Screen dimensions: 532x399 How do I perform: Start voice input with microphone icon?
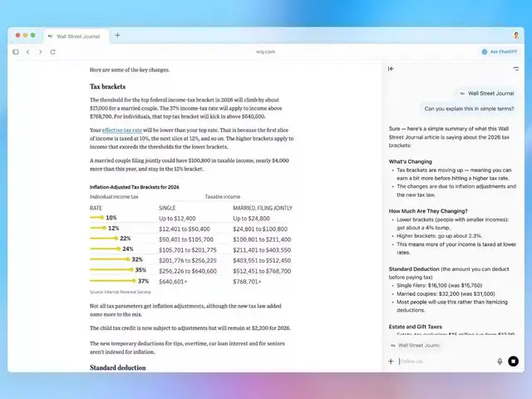pyautogui.click(x=500, y=362)
